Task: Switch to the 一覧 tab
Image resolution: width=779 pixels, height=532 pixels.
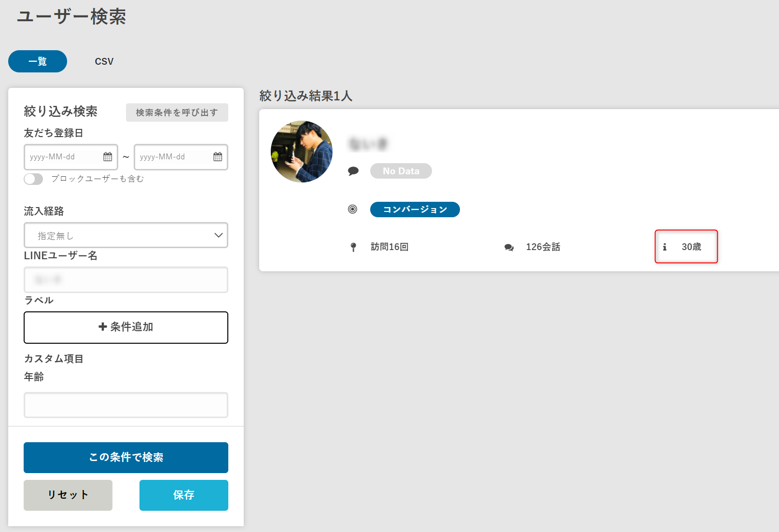Action: click(x=38, y=61)
